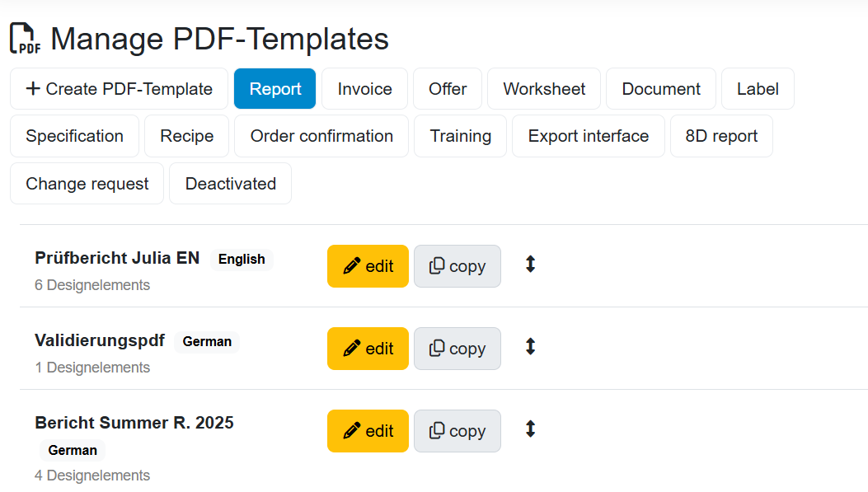Open the Order confirmation tab
The width and height of the screenshot is (868, 492).
point(321,136)
